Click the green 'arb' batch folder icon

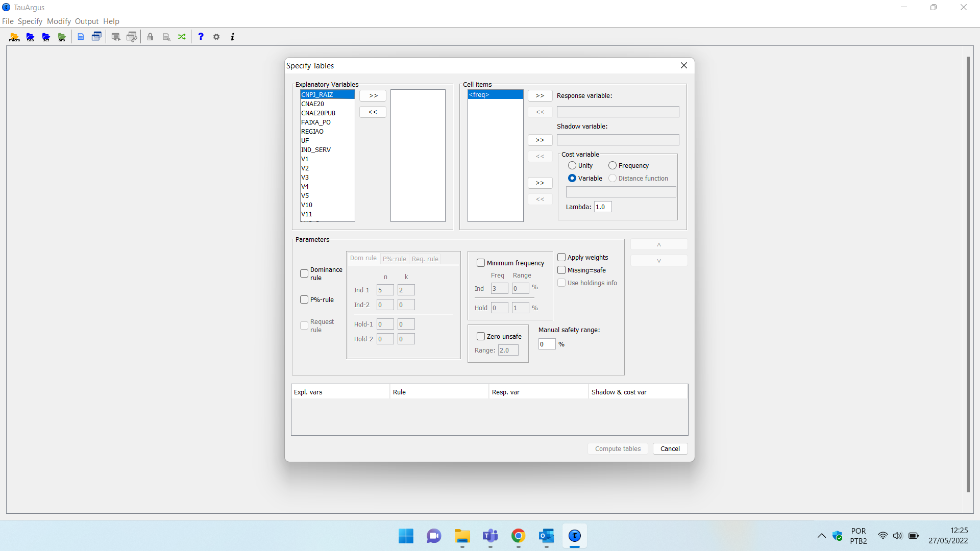62,37
